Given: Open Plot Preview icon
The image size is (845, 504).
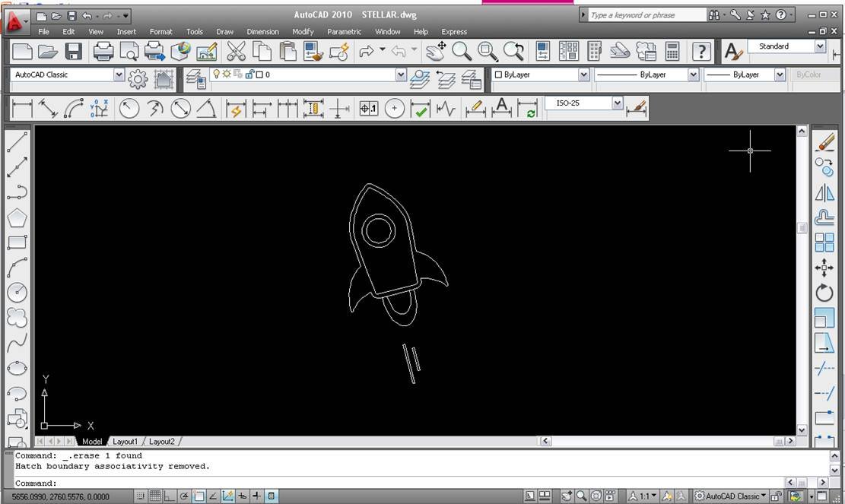Looking at the screenshot, I should pyautogui.click(x=129, y=52).
